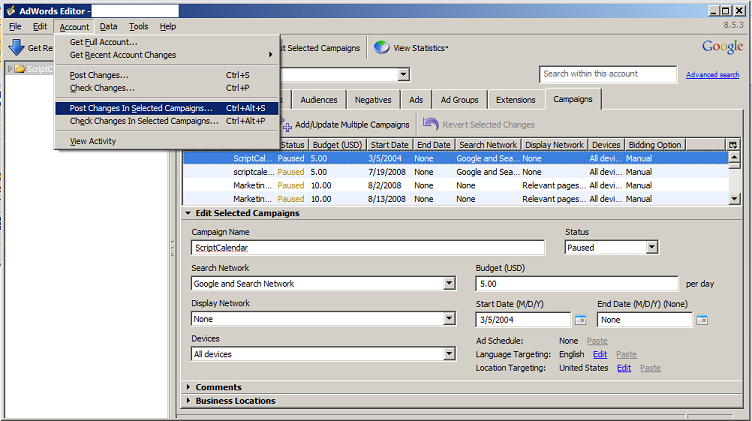The image size is (752, 421).
Task: Click the ScriptCalendar account folder icon
Action: click(20, 69)
